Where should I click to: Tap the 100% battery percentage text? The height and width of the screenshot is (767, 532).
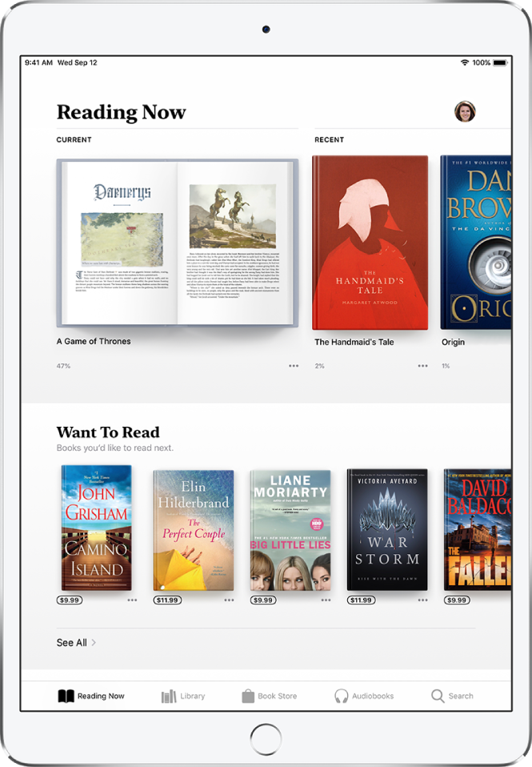[x=481, y=62]
